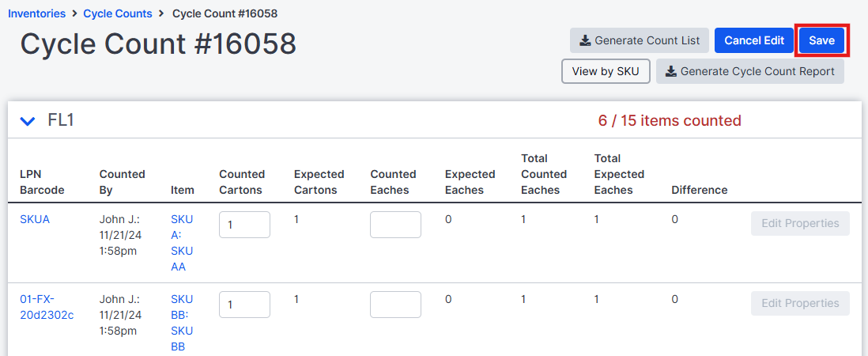This screenshot has width=868, height=356.
Task: Click Counted Eaches field in SKU BB row
Action: [395, 305]
